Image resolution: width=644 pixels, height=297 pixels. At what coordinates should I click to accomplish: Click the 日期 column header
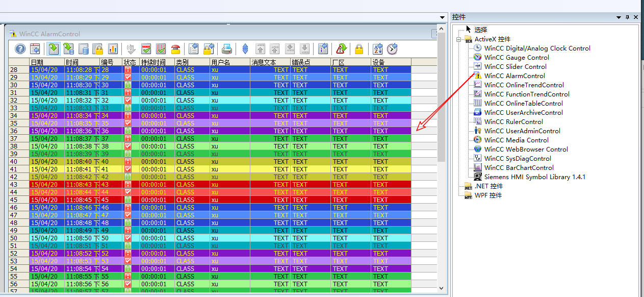click(x=47, y=62)
